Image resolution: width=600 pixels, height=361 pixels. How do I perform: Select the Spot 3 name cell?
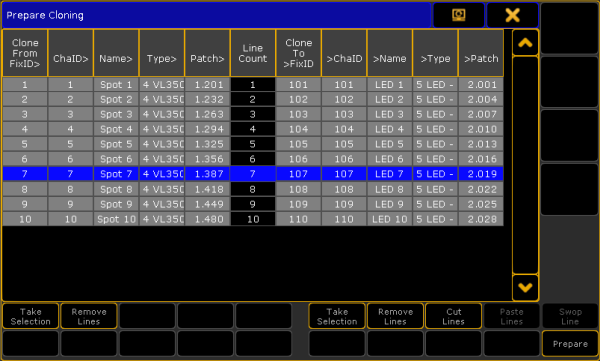[116, 114]
